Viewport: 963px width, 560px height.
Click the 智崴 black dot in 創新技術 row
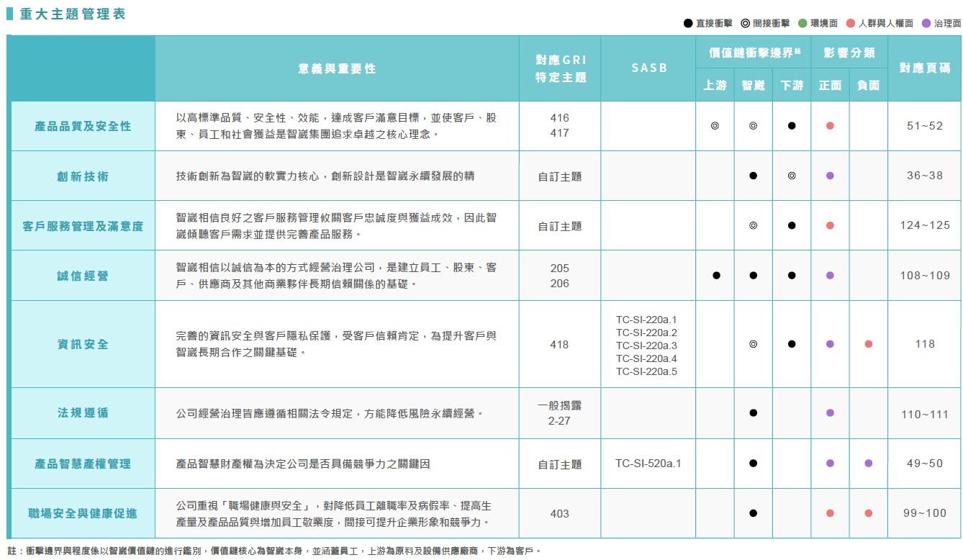click(753, 176)
